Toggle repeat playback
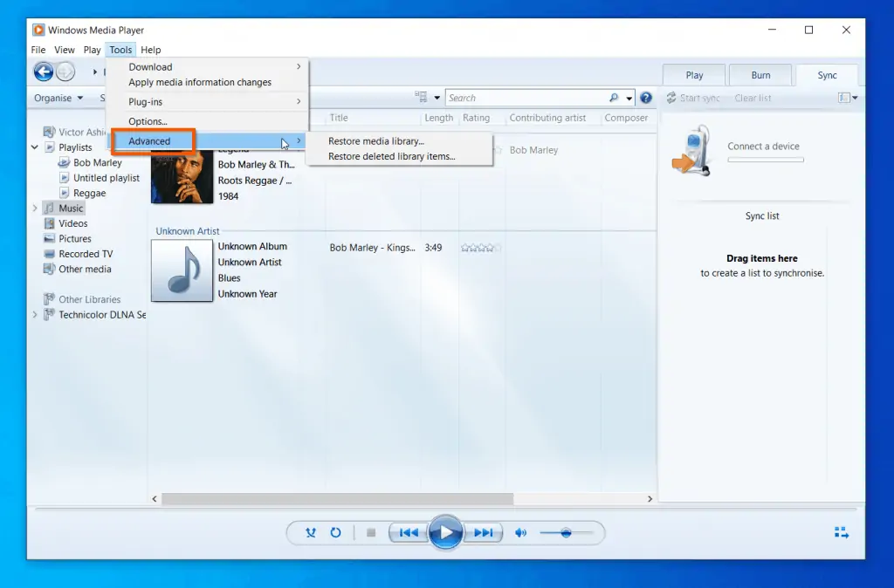Viewport: 894px width, 588px height. click(x=335, y=533)
